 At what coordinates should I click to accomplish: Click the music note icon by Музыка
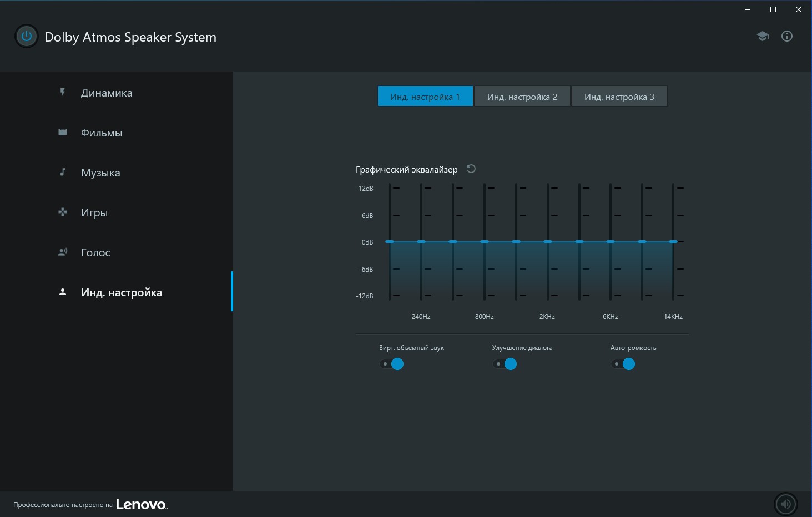63,173
